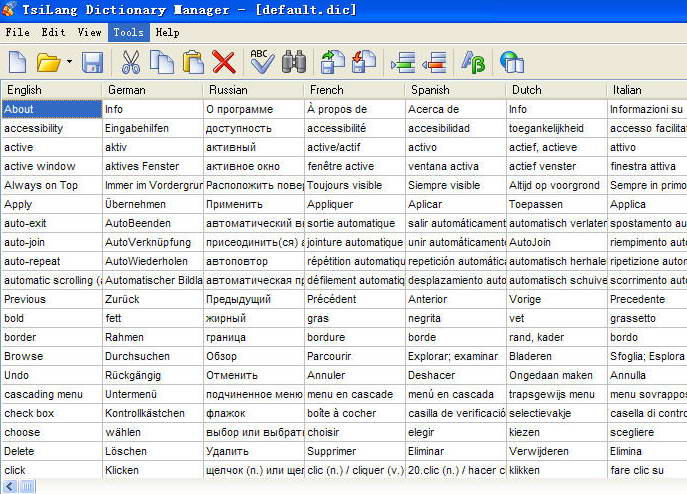The height and width of the screenshot is (494, 687).
Task: Click the Russian column header
Action: click(x=254, y=90)
